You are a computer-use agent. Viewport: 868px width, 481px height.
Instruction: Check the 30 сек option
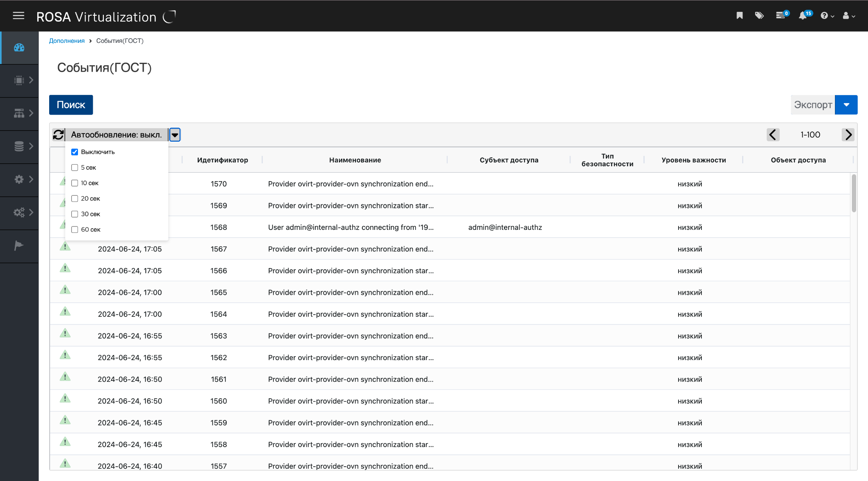75,214
